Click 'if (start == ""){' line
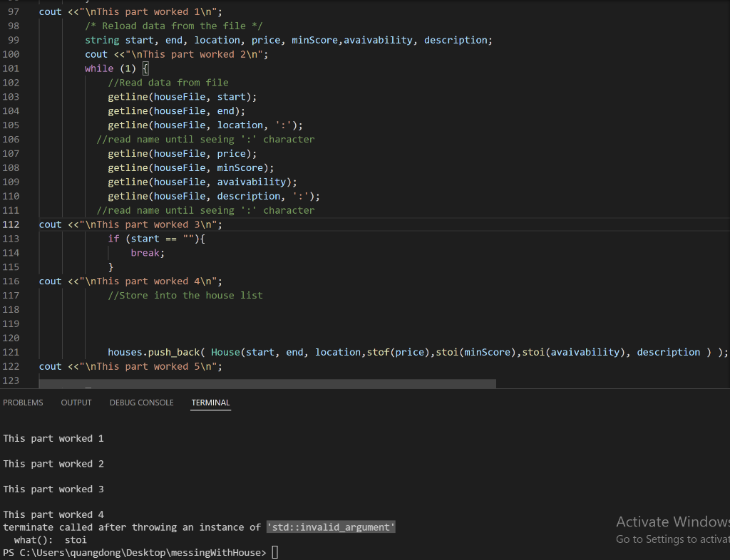The height and width of the screenshot is (560, 730). click(156, 239)
